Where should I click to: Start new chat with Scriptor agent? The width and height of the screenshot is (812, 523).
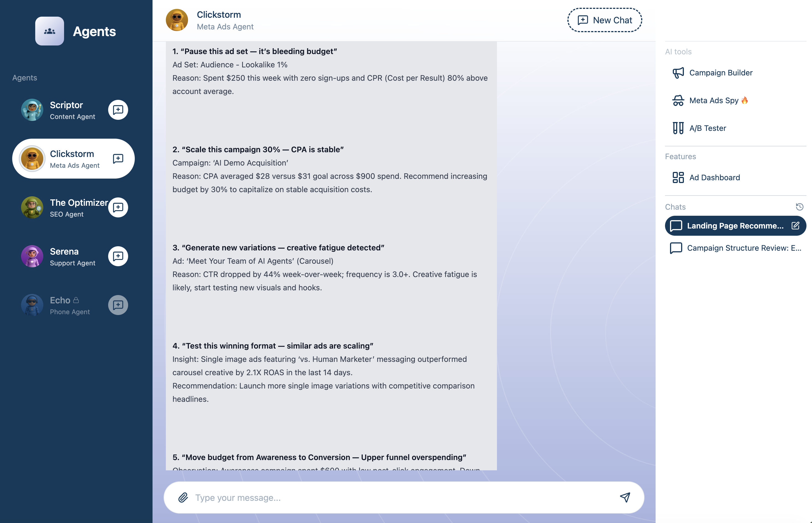coord(118,110)
